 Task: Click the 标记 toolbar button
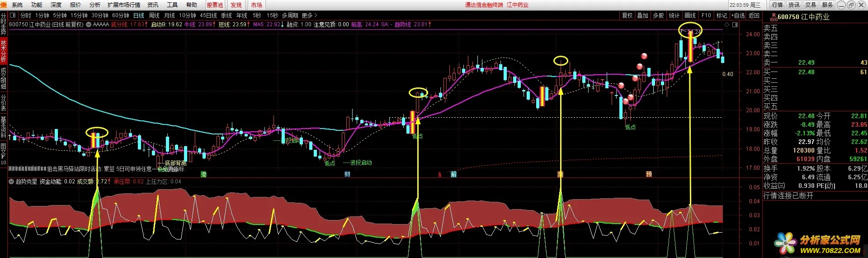[722, 15]
